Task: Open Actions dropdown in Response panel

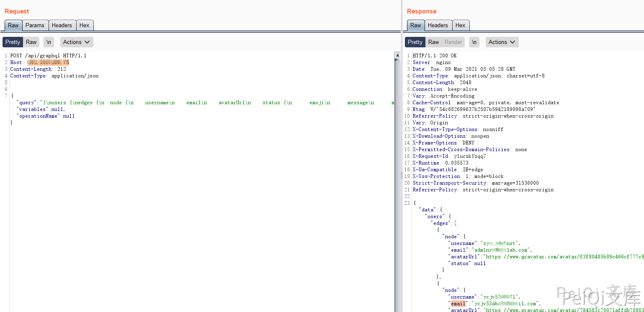Action: point(502,42)
